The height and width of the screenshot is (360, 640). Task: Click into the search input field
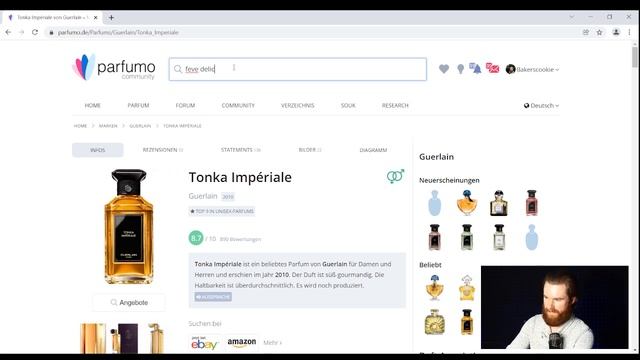coord(298,69)
